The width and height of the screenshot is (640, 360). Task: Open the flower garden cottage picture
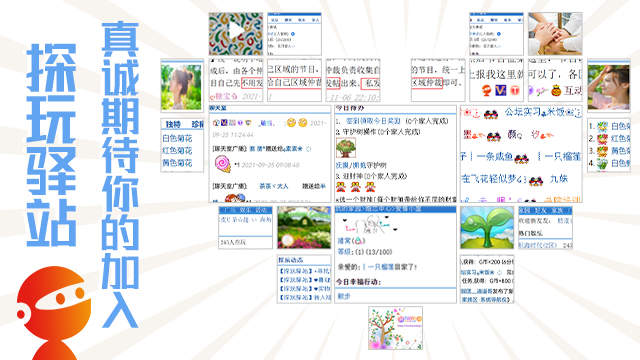pyautogui.click(x=304, y=227)
